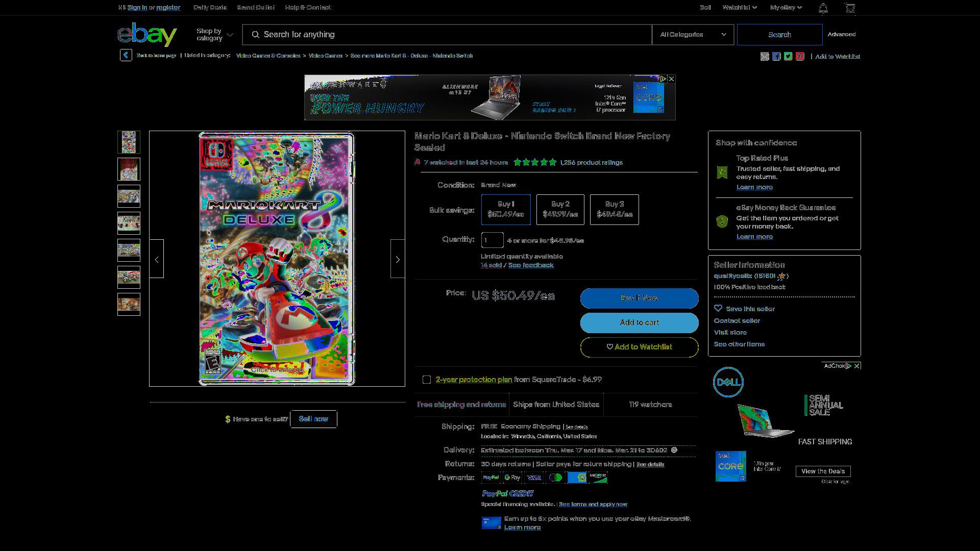Click the back to home page arrow
This screenshot has height=551, width=980.
pyautogui.click(x=126, y=55)
